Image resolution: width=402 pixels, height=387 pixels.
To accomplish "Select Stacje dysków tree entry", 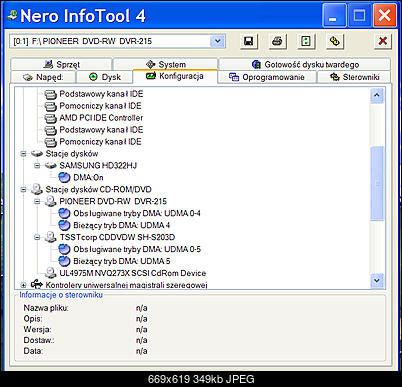I will (72, 154).
